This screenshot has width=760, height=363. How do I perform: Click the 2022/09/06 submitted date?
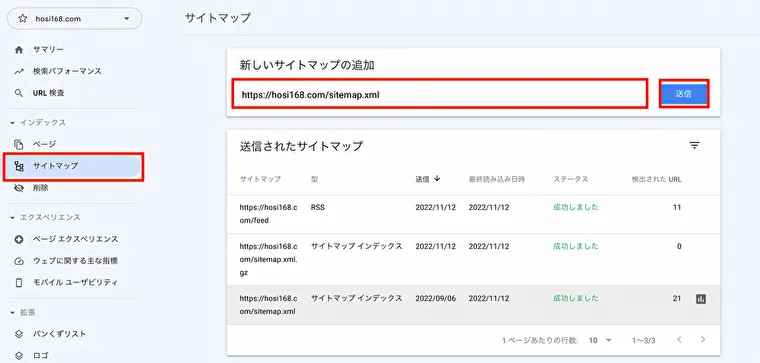(435, 298)
